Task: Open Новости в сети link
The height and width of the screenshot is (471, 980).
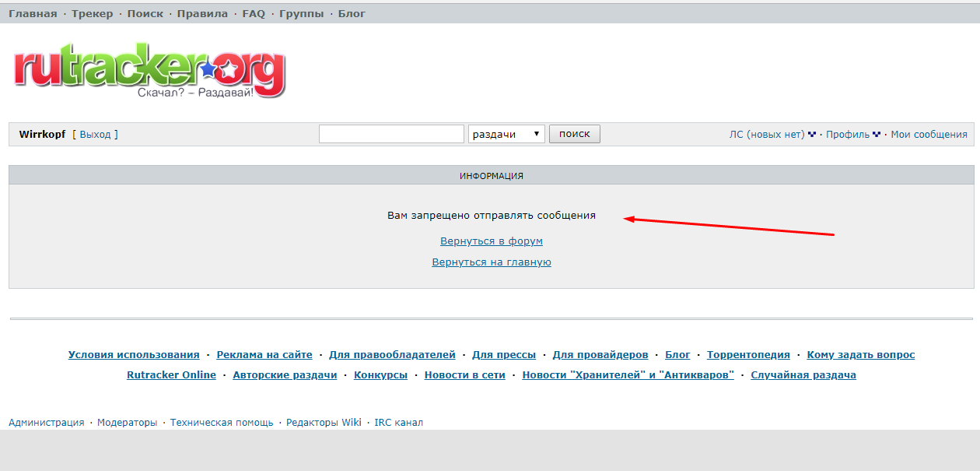Action: click(x=465, y=375)
